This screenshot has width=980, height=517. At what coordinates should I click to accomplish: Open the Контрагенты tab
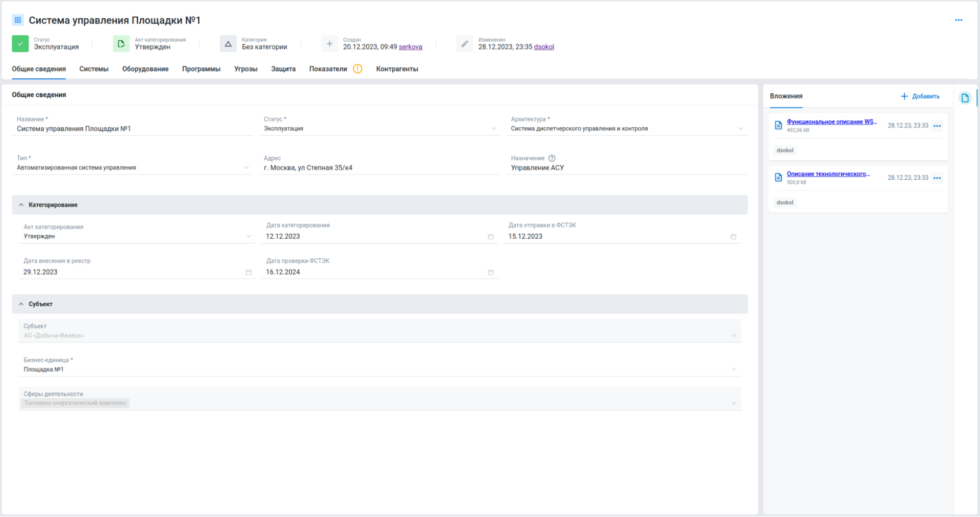(x=397, y=69)
